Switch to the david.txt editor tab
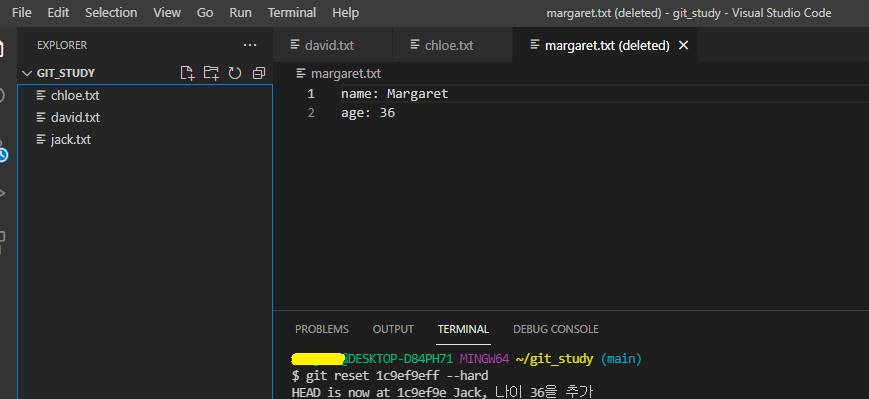This screenshot has width=869, height=399. click(x=333, y=45)
